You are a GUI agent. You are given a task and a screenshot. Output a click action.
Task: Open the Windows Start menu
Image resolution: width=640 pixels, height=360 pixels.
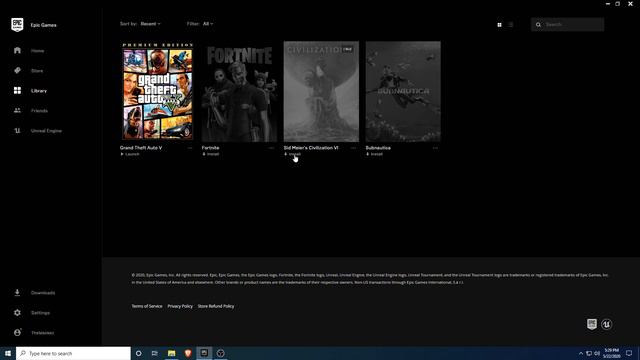8,353
